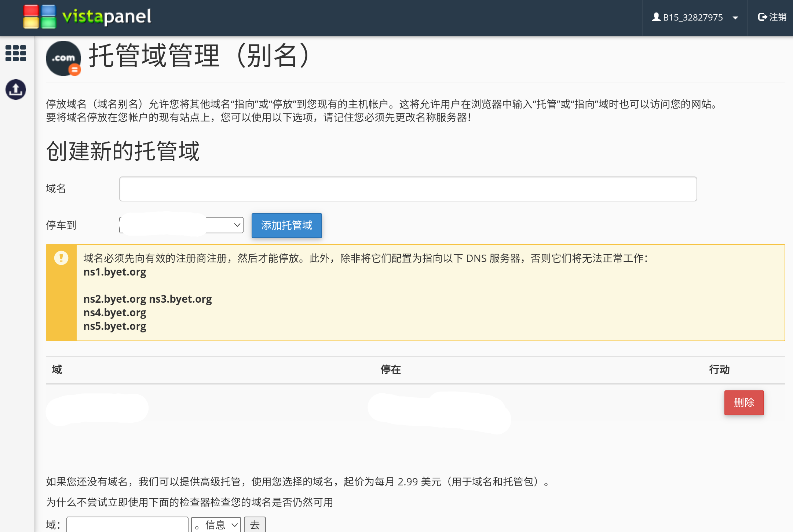The image size is (793, 532).
Task: Click the 域 column header
Action: point(57,369)
